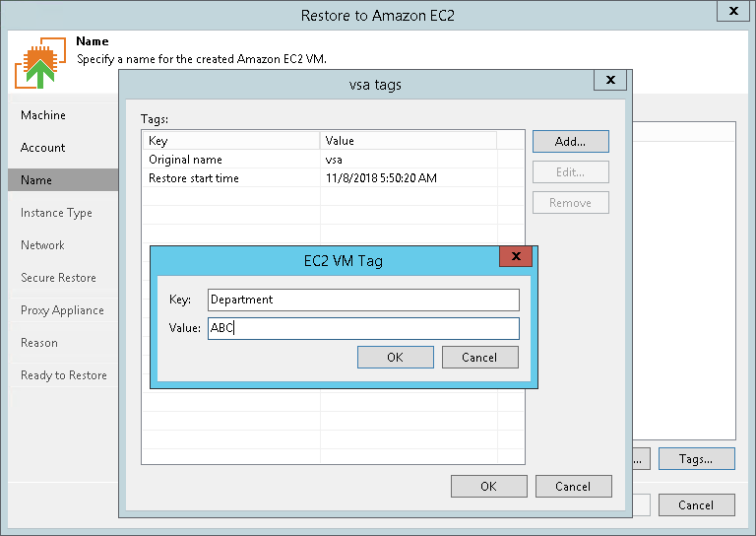Viewport: 756px width, 536px height.
Task: Select the Name step in sidebar
Action: pyautogui.click(x=37, y=180)
